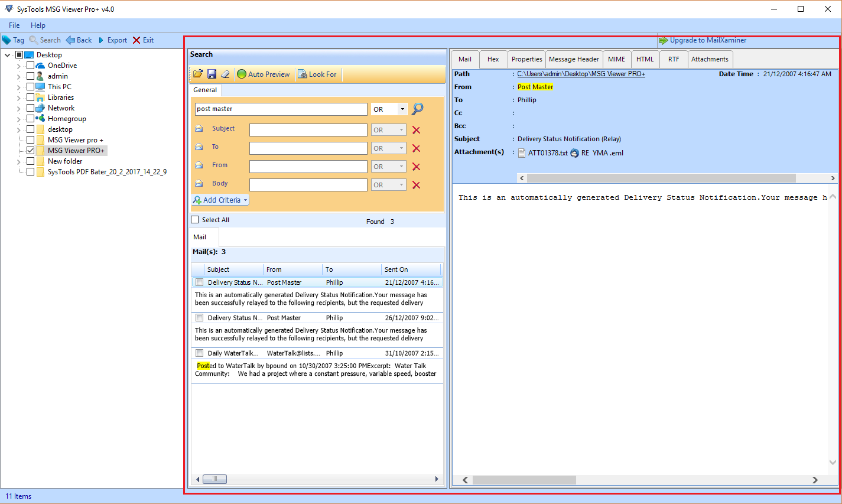
Task: Switch to the MIME tab
Action: click(x=616, y=59)
